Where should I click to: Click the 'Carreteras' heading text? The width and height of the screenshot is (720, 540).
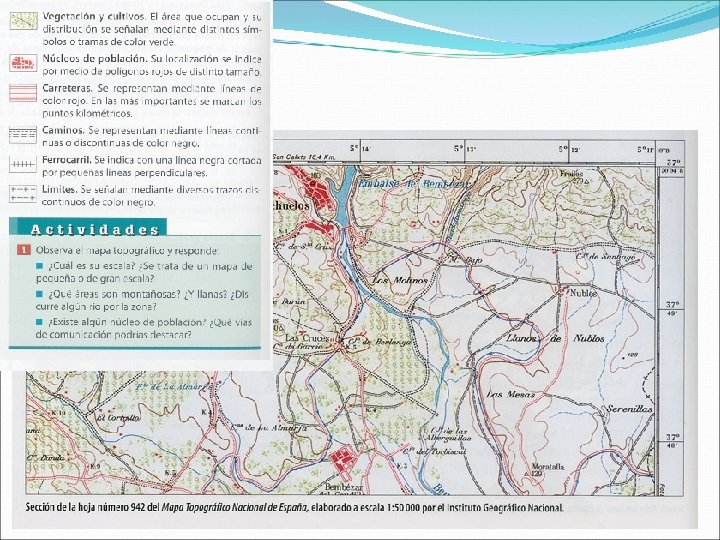point(67,88)
